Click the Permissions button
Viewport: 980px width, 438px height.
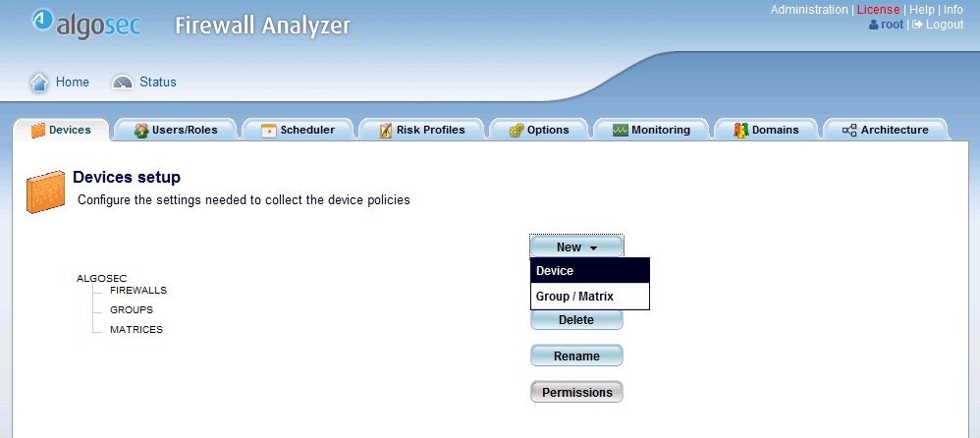click(576, 393)
